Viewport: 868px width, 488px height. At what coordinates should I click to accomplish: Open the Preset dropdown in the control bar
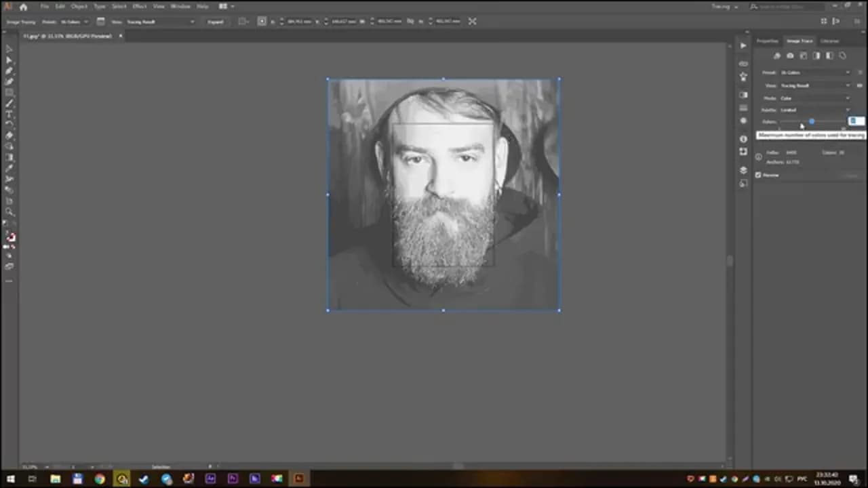pyautogui.click(x=74, y=22)
